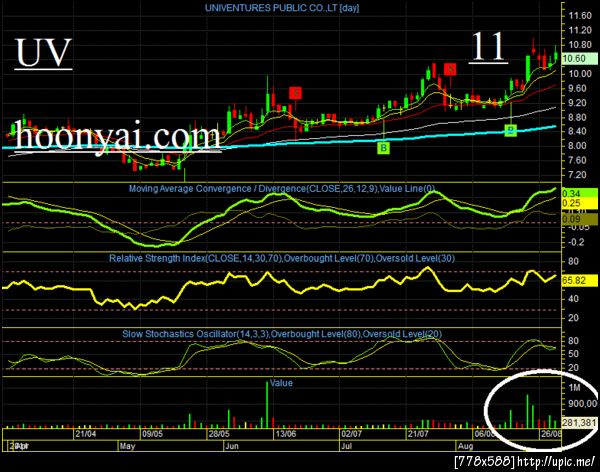Click the Jul month label
Screen dimensions: 600x472
346,446
